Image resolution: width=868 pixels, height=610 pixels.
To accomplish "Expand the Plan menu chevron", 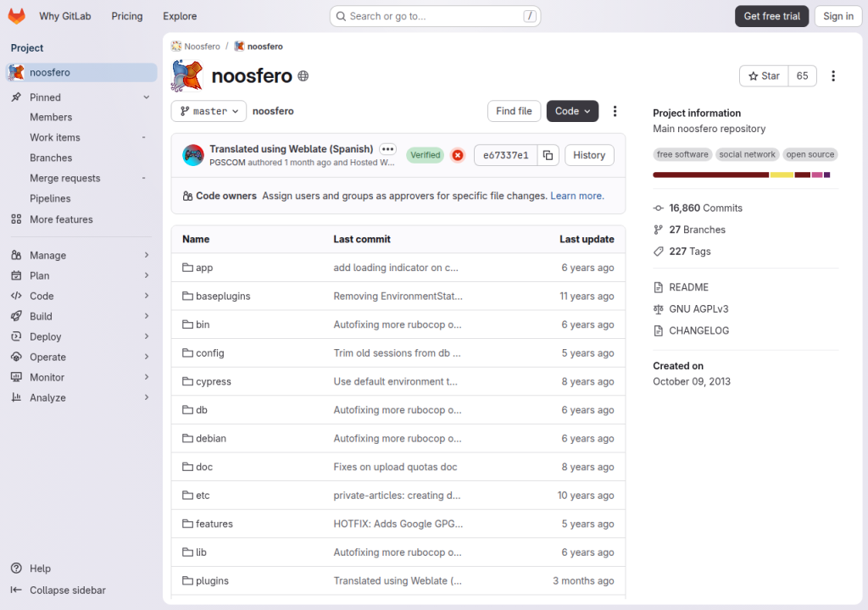I will point(146,275).
